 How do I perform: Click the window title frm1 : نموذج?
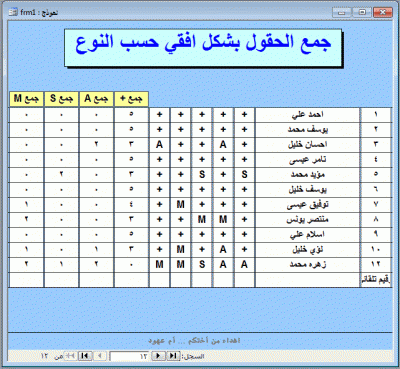(39, 12)
